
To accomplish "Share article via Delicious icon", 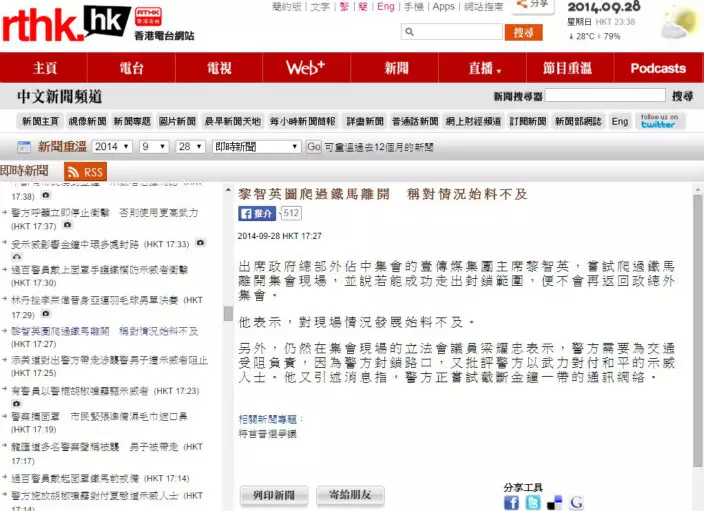I will coord(554,502).
